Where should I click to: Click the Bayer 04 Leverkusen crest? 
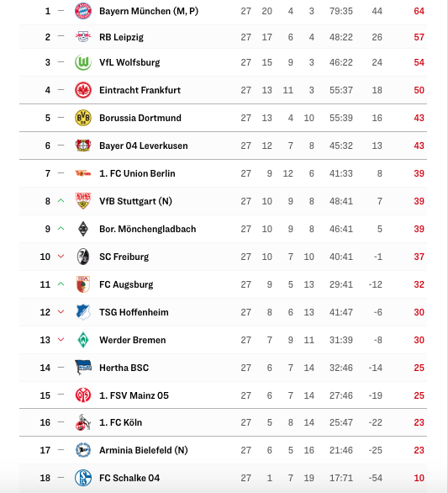(x=83, y=146)
